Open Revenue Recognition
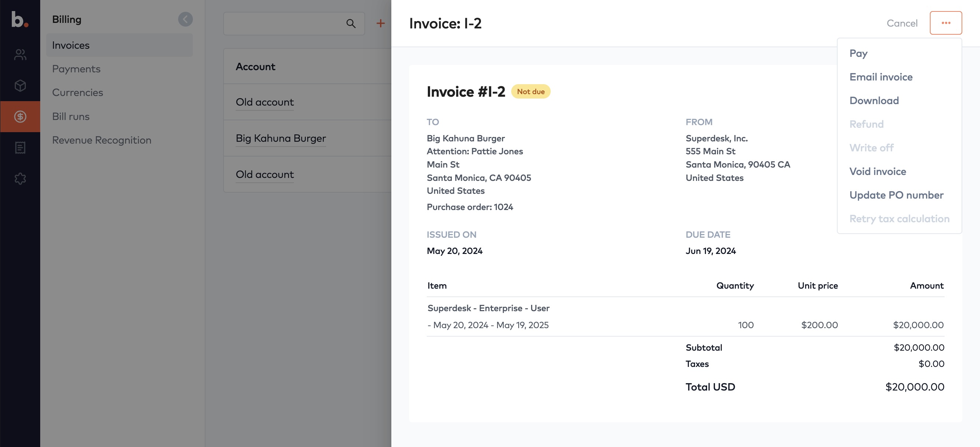Viewport: 980px width, 447px height. pyautogui.click(x=101, y=140)
